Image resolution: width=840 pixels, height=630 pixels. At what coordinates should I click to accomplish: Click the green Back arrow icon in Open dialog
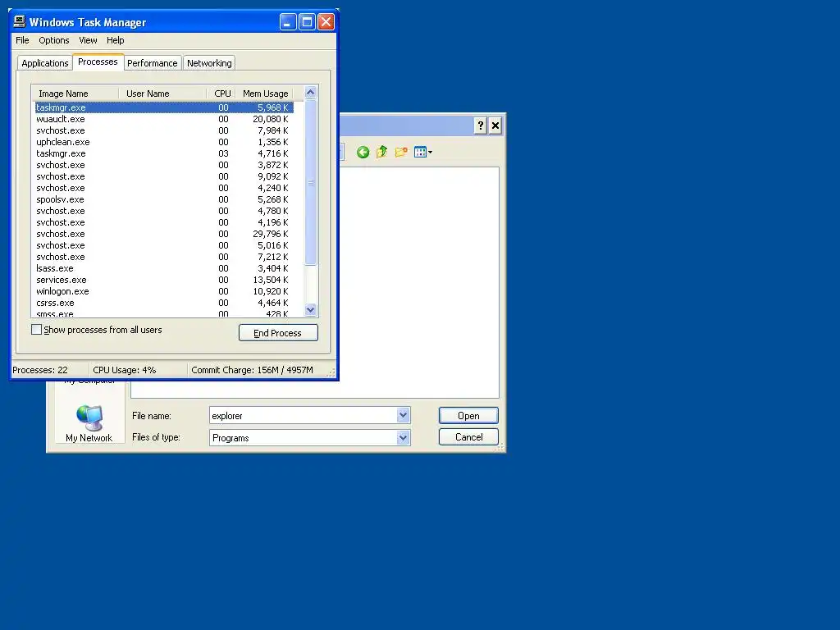coord(363,153)
